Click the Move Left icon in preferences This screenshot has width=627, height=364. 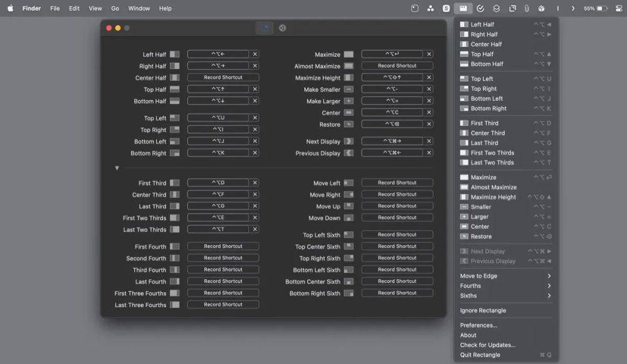click(x=349, y=183)
